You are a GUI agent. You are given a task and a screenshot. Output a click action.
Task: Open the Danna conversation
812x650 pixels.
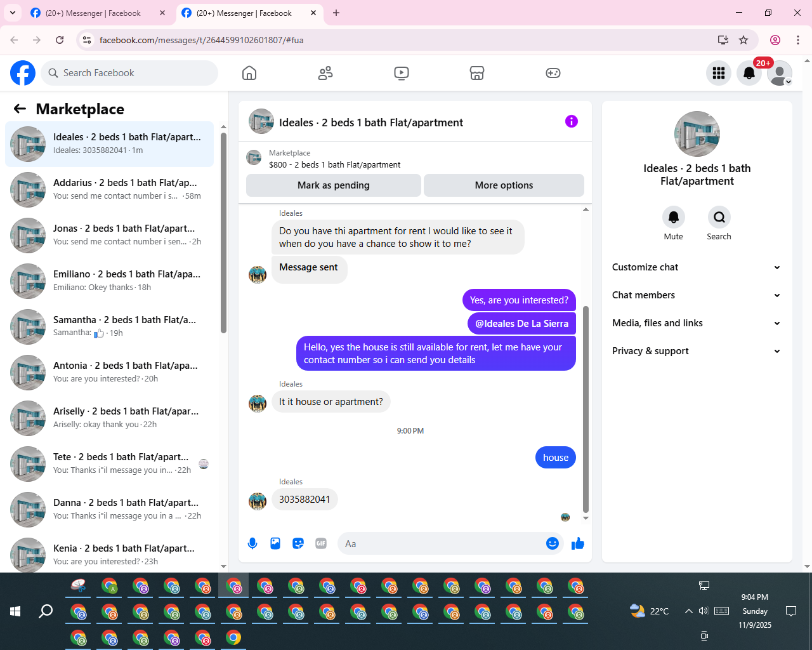[x=110, y=510]
